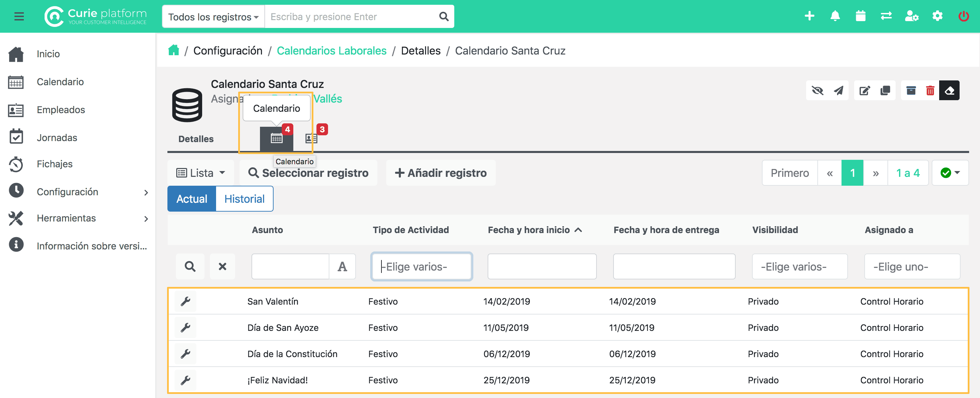Click the paper plane send icon

pos(838,91)
